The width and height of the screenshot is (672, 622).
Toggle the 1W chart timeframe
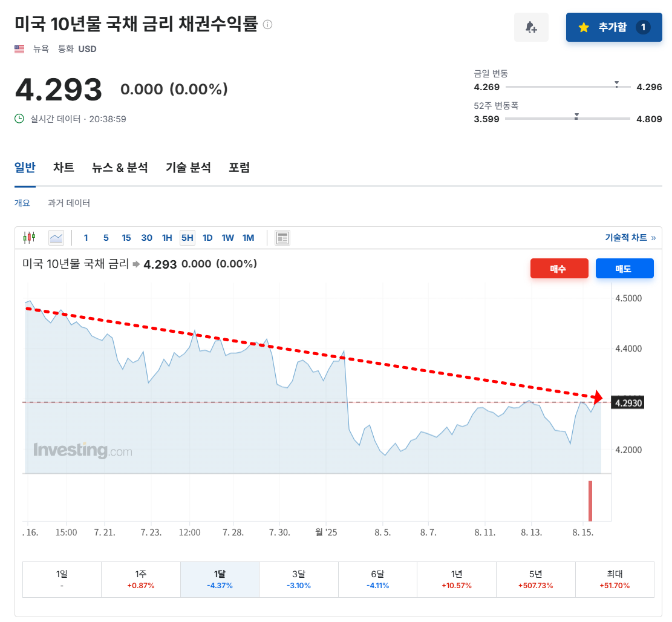[227, 237]
